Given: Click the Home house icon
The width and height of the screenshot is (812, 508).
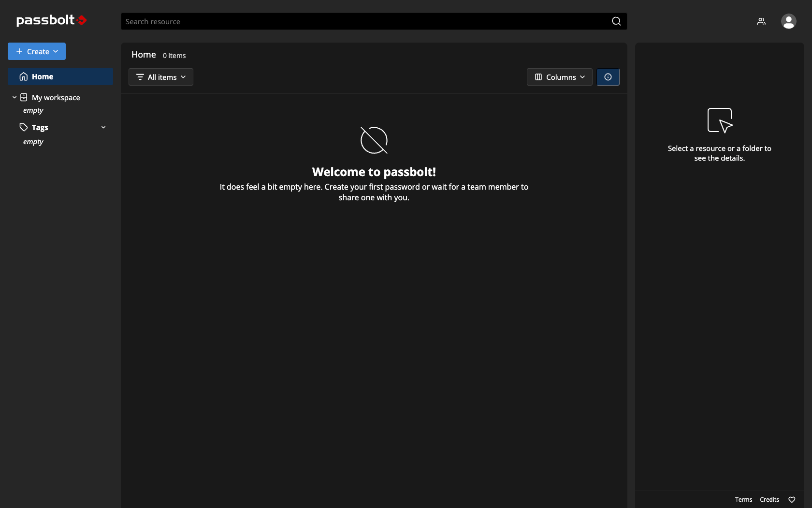Looking at the screenshot, I should click(x=24, y=76).
